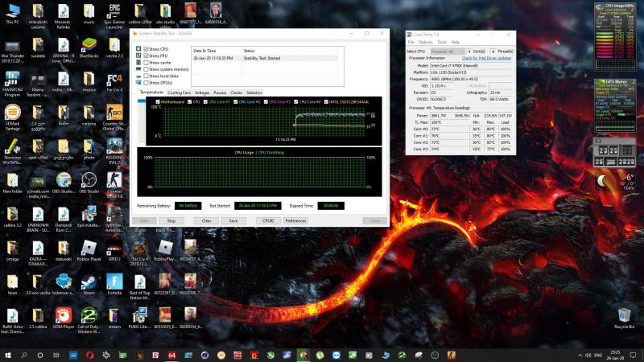Expand the Select CPU processor dropdown
This screenshot has width=644, height=362.
[453, 51]
